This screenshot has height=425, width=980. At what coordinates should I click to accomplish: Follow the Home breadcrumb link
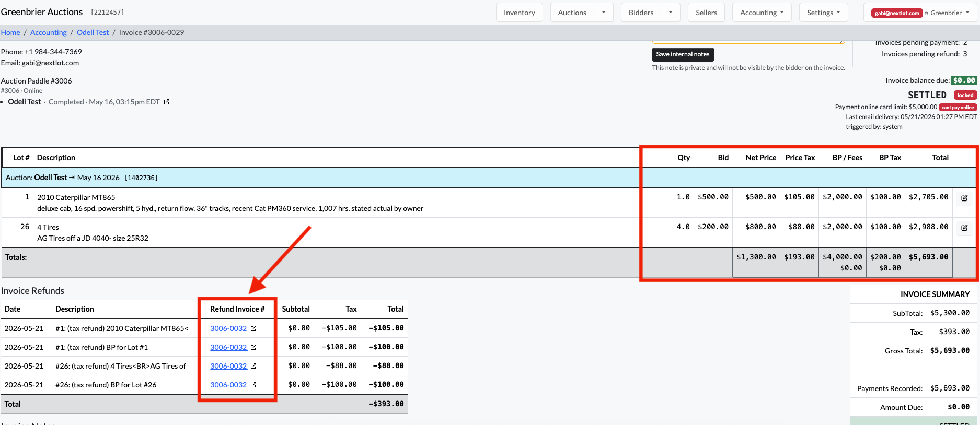[x=10, y=32]
